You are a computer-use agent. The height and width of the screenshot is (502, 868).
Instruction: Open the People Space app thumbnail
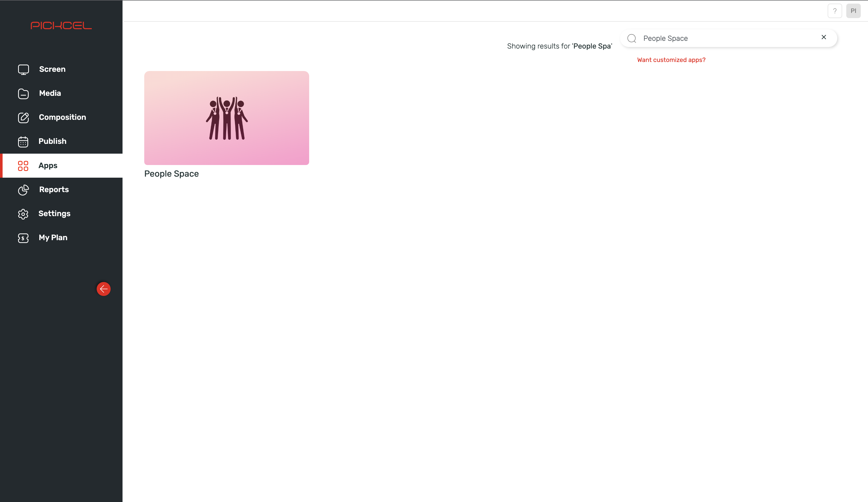tap(227, 118)
